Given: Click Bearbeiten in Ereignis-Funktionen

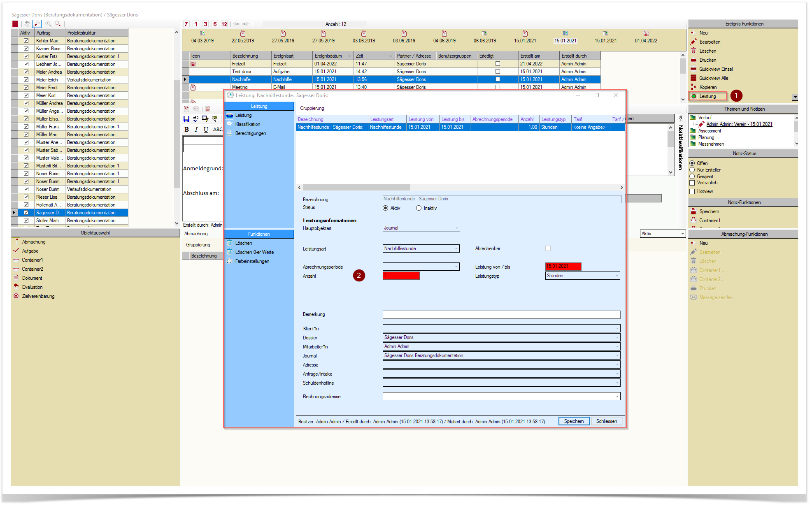Looking at the screenshot, I should 710,42.
